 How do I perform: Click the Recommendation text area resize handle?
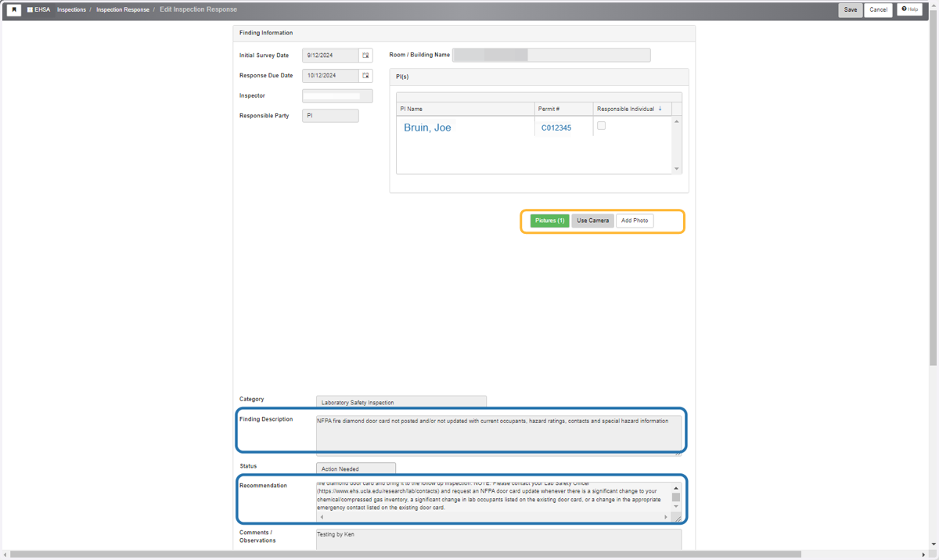point(678,518)
